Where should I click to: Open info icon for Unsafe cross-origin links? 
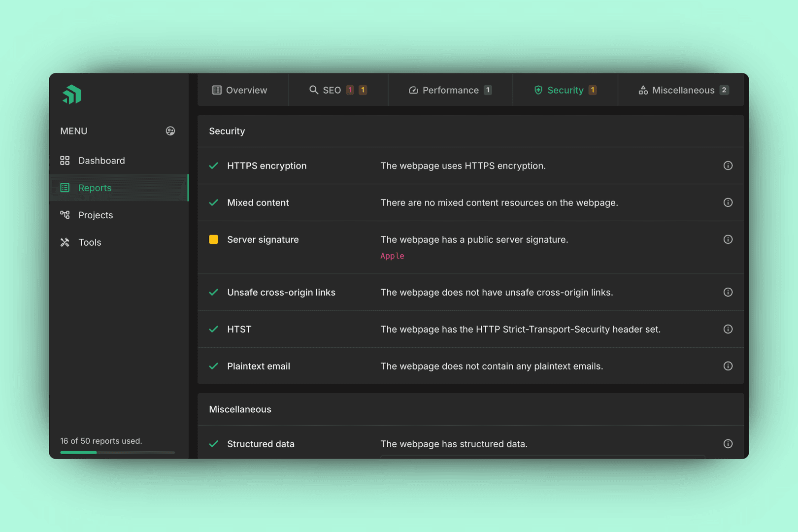point(728,292)
